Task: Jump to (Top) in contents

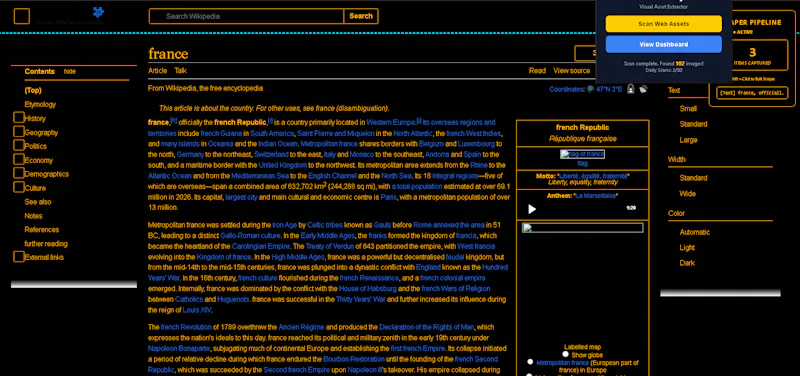Action: pos(33,90)
